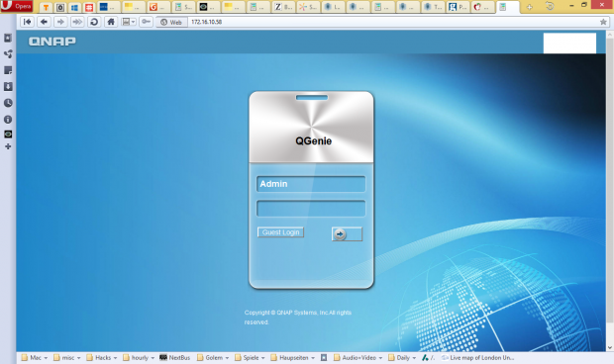Open the floppy-disk save dropdown

pos(129,22)
